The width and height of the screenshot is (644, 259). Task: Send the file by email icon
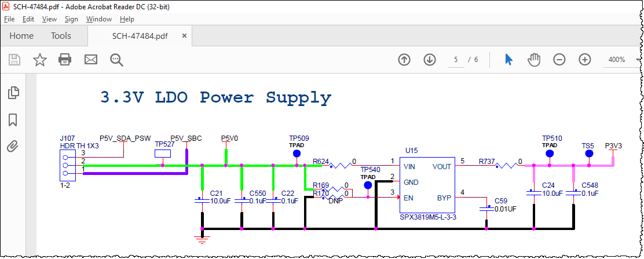91,60
